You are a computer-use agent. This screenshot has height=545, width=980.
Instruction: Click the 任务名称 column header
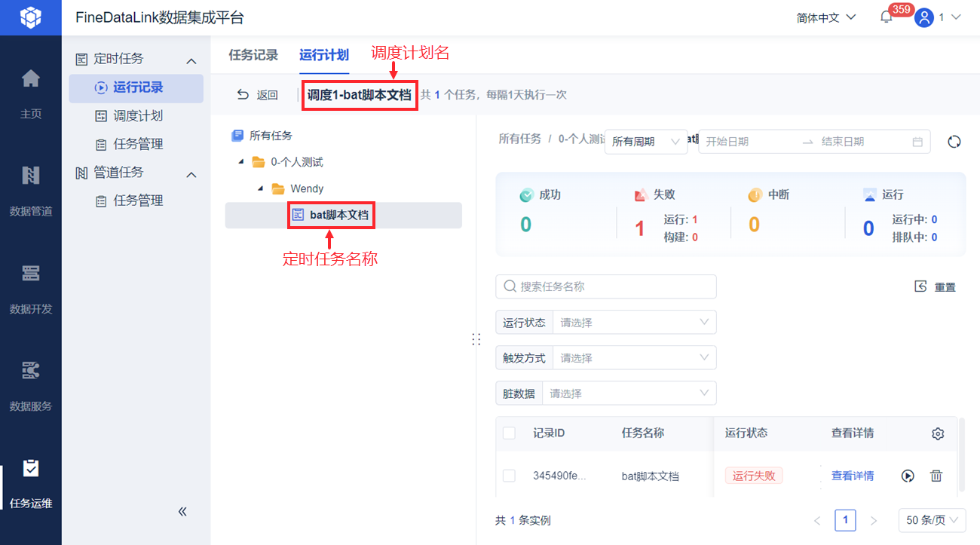click(x=643, y=433)
